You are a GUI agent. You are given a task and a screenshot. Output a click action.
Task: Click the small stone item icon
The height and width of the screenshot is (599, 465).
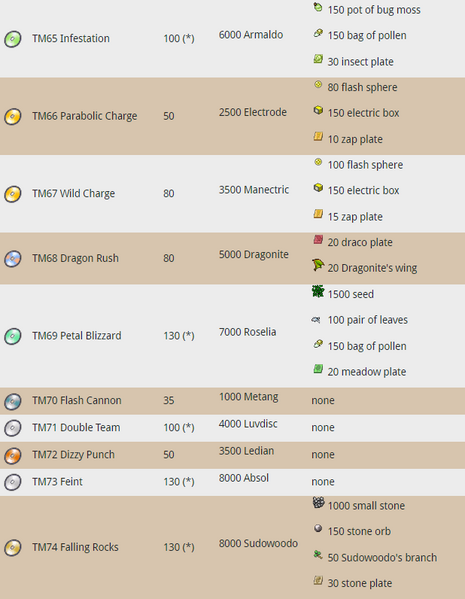tap(318, 502)
